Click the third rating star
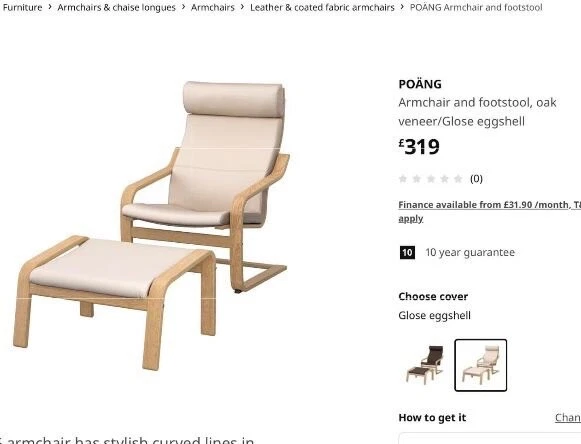The height and width of the screenshot is (444, 581). pos(431,179)
